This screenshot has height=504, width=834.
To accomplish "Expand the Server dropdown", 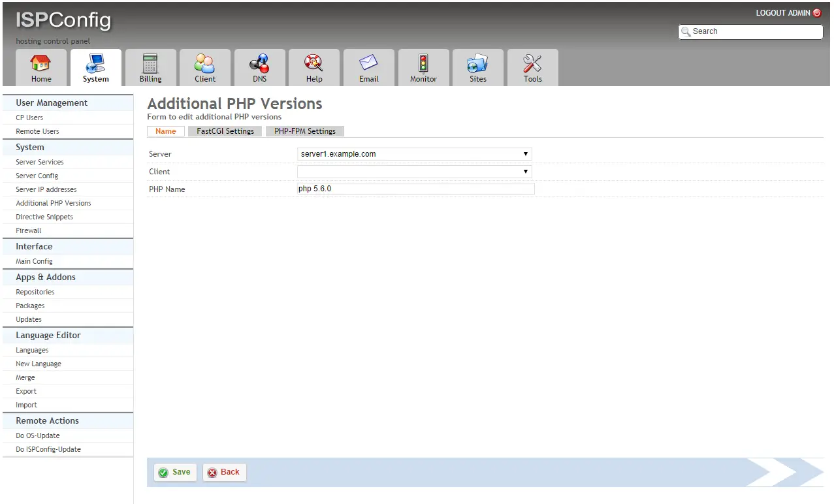I will [415, 154].
